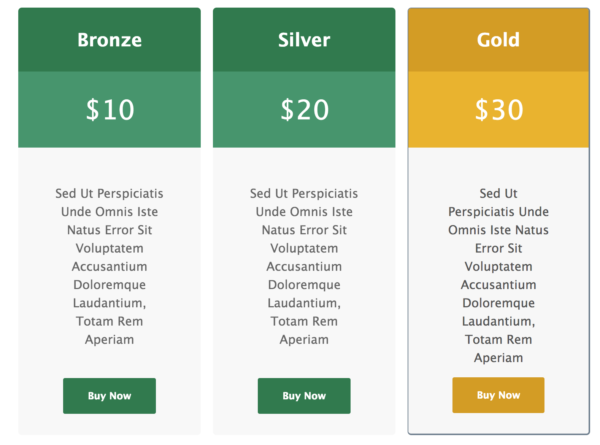Image resolution: width=600 pixels, height=445 pixels.
Task: Click Buy Now on the Bronze plan
Action: (109, 396)
